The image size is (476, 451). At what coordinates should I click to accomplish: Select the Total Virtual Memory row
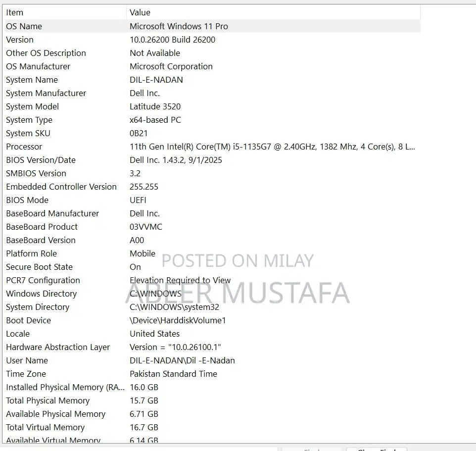[45, 427]
